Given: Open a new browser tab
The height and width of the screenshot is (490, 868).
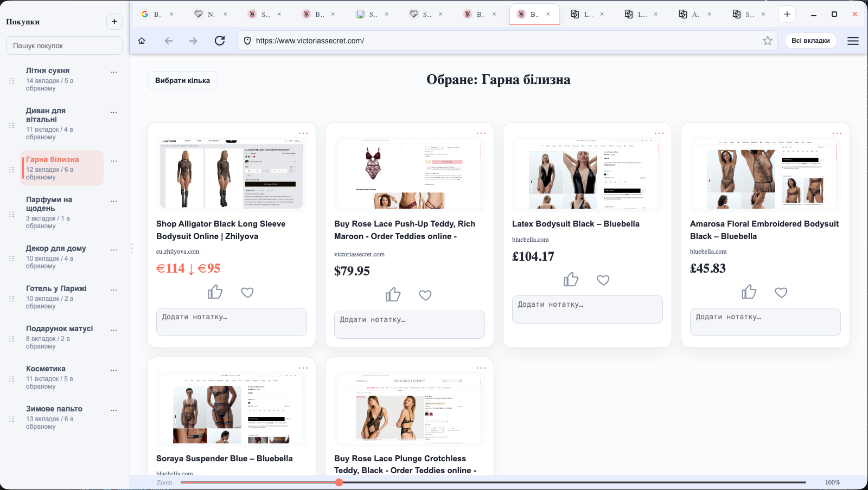Looking at the screenshot, I should click(787, 14).
